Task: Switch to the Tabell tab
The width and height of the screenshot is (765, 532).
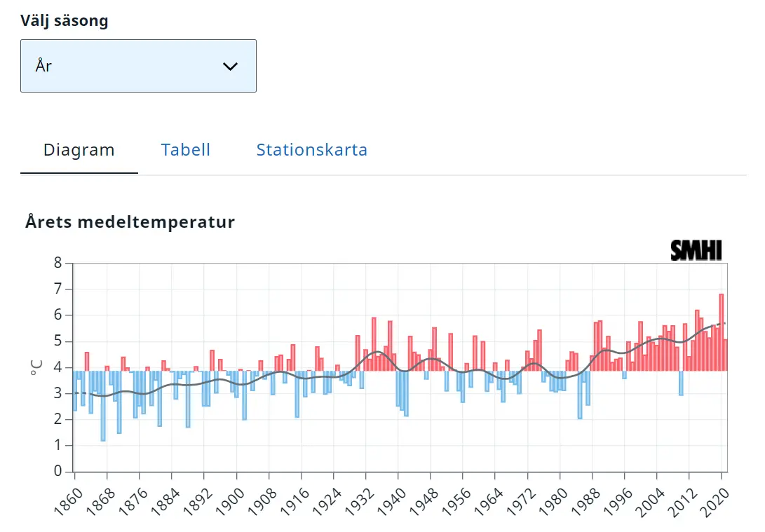Action: [185, 150]
